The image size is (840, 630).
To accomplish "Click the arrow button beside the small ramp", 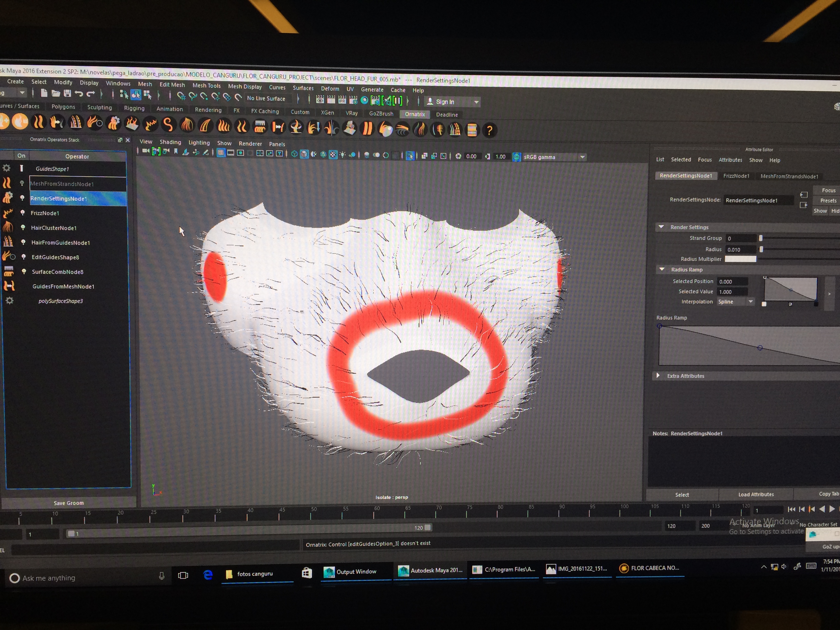I will point(829,294).
